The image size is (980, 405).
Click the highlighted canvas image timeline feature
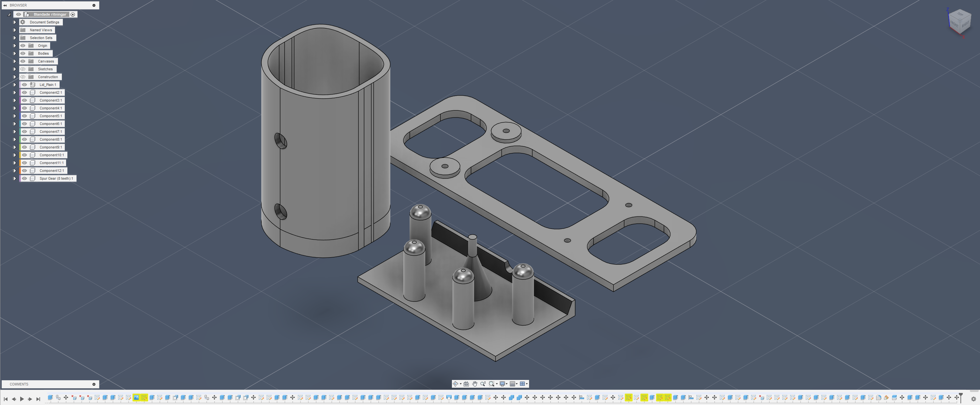(x=136, y=398)
